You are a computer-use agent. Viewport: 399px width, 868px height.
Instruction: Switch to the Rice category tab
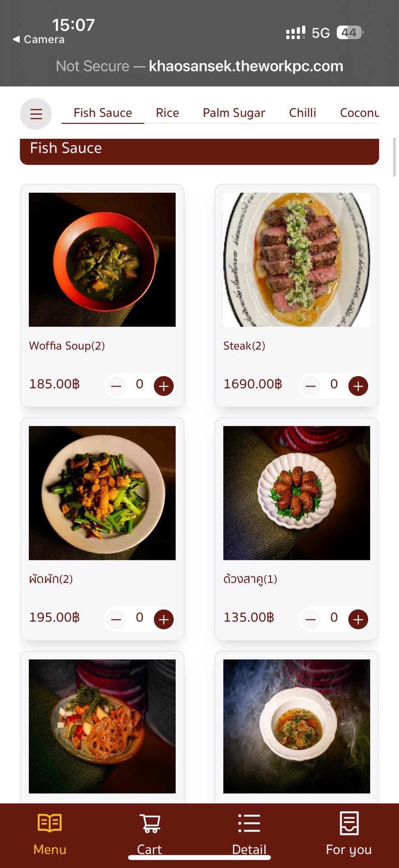(x=167, y=113)
